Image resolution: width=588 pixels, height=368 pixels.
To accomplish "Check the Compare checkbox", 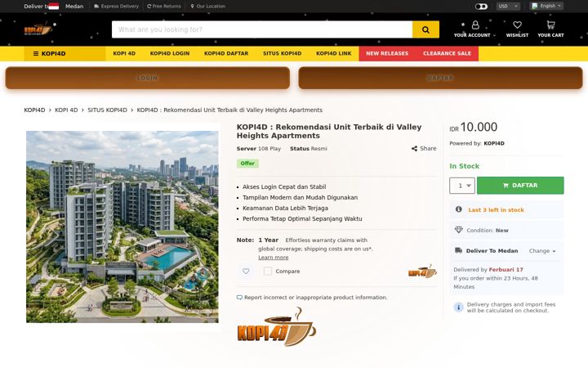I will pyautogui.click(x=267, y=272).
